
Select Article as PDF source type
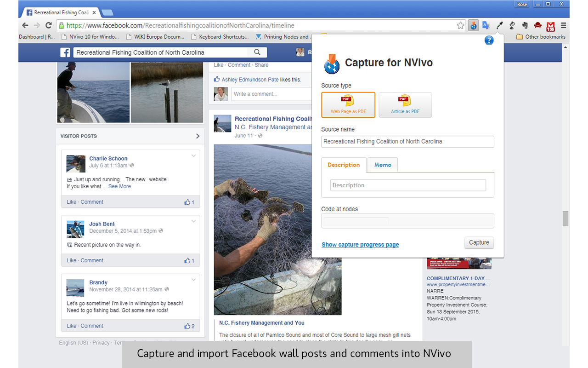click(x=405, y=105)
